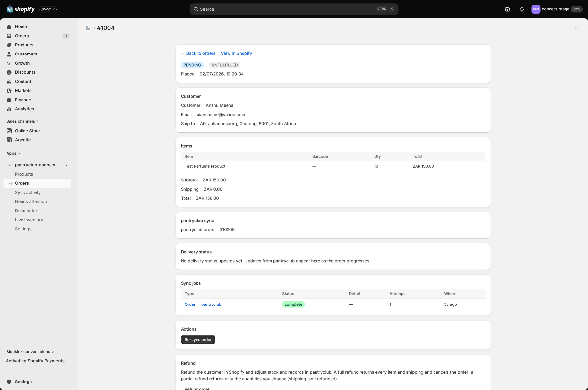Click the Discounts badge icon

[9, 72]
